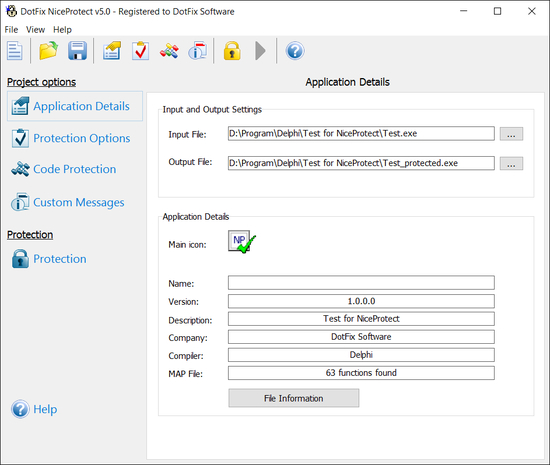Open a project with the folder icon
550x465 pixels.
pos(48,51)
